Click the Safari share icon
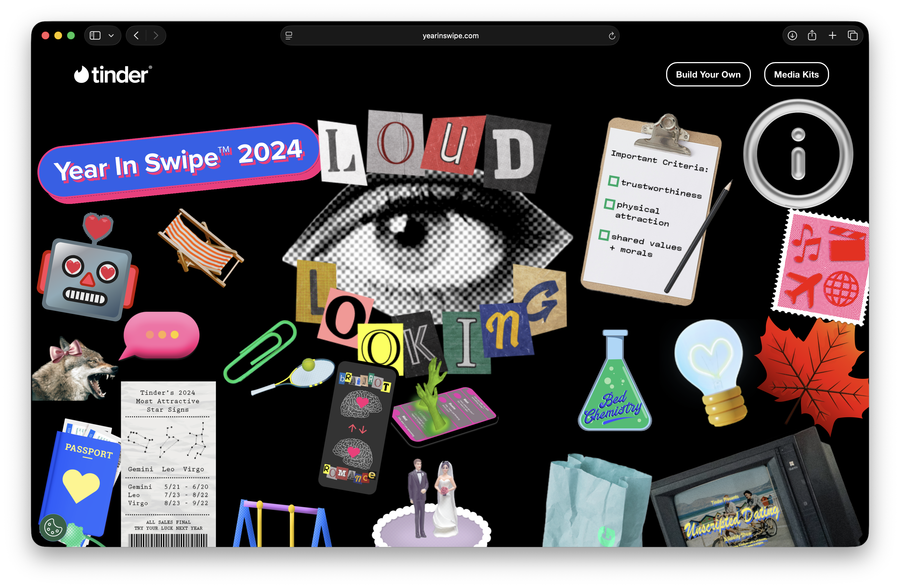Image resolution: width=900 pixels, height=588 pixels. click(x=812, y=35)
